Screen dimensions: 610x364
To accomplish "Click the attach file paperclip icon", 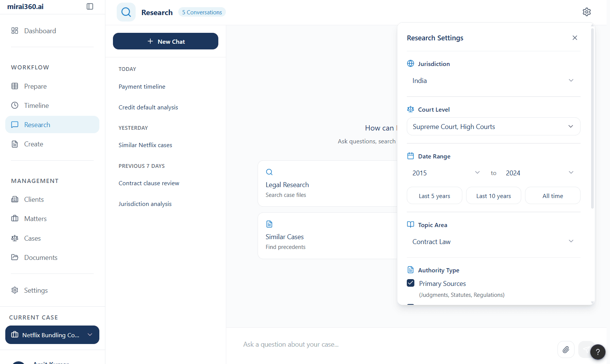I will (565, 349).
